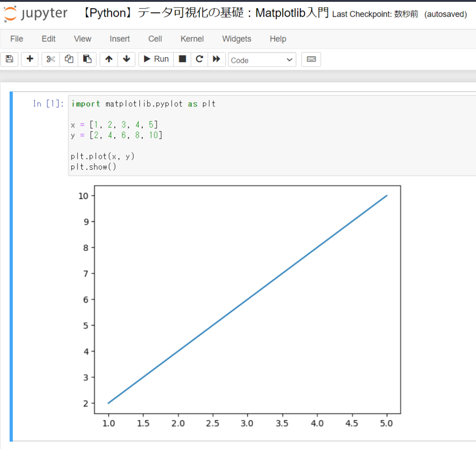476x449 pixels.
Task: Paste cell below with clipboard icon
Action: [87, 59]
